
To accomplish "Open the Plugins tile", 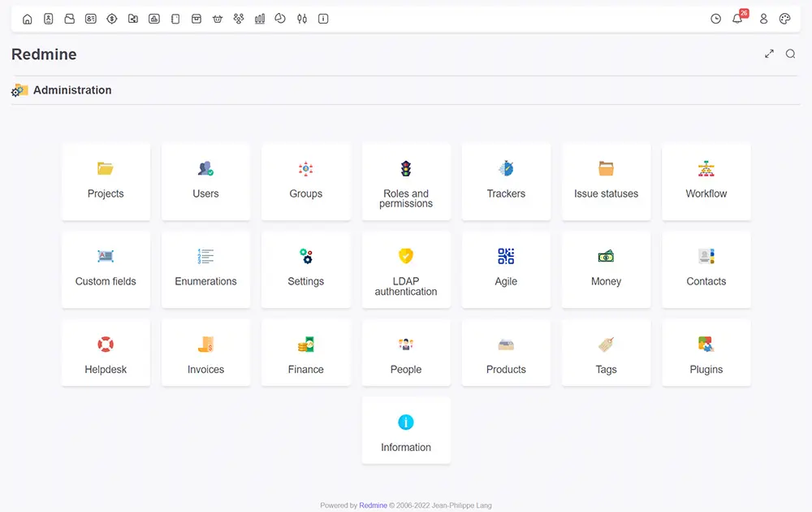I will (706, 353).
